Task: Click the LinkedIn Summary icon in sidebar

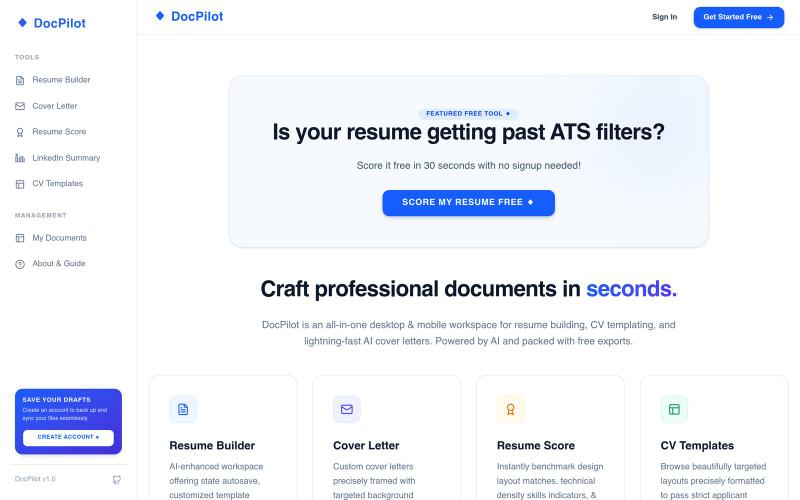Action: [x=20, y=158]
